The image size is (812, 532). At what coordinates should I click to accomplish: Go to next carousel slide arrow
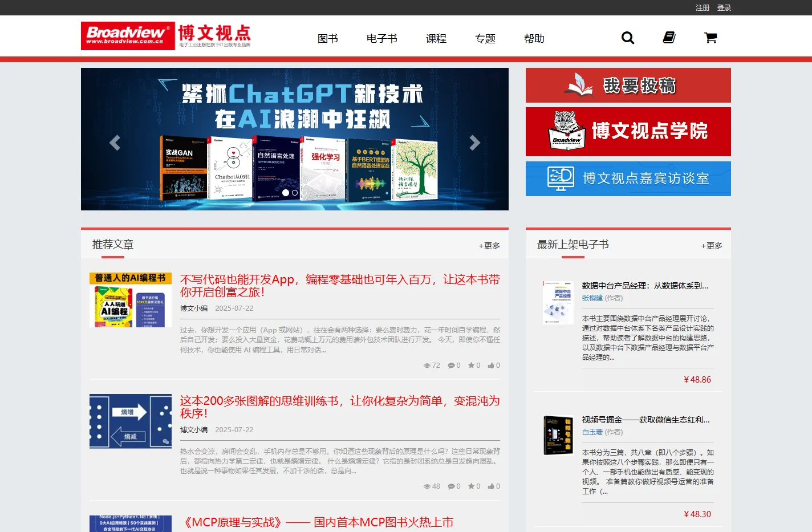click(x=475, y=143)
